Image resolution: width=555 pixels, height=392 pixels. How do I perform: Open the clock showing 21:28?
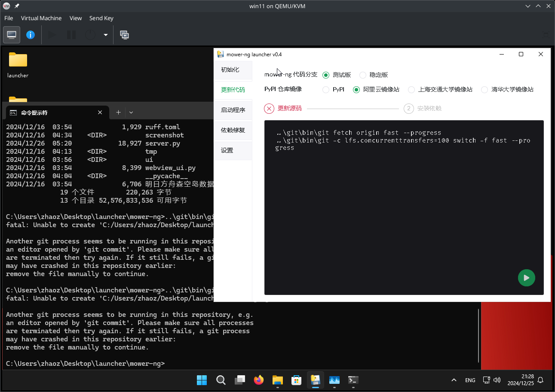(x=521, y=380)
